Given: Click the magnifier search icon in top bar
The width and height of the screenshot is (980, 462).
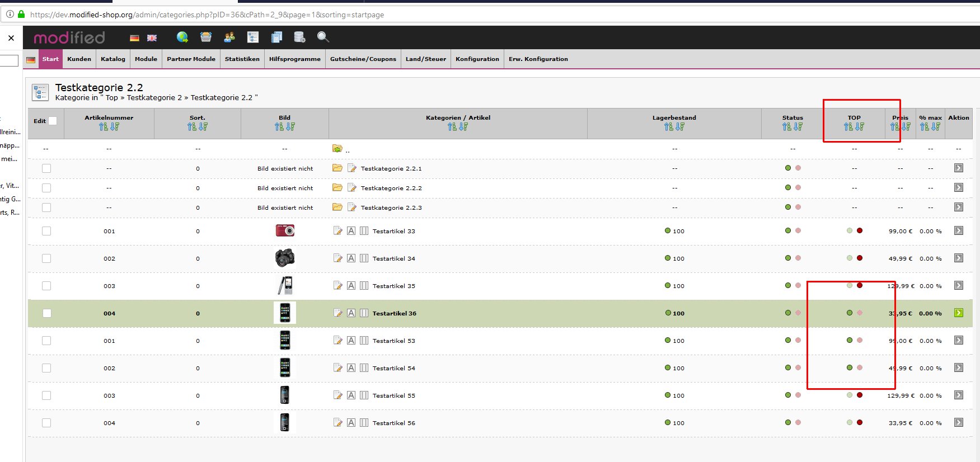Looking at the screenshot, I should click(x=323, y=37).
